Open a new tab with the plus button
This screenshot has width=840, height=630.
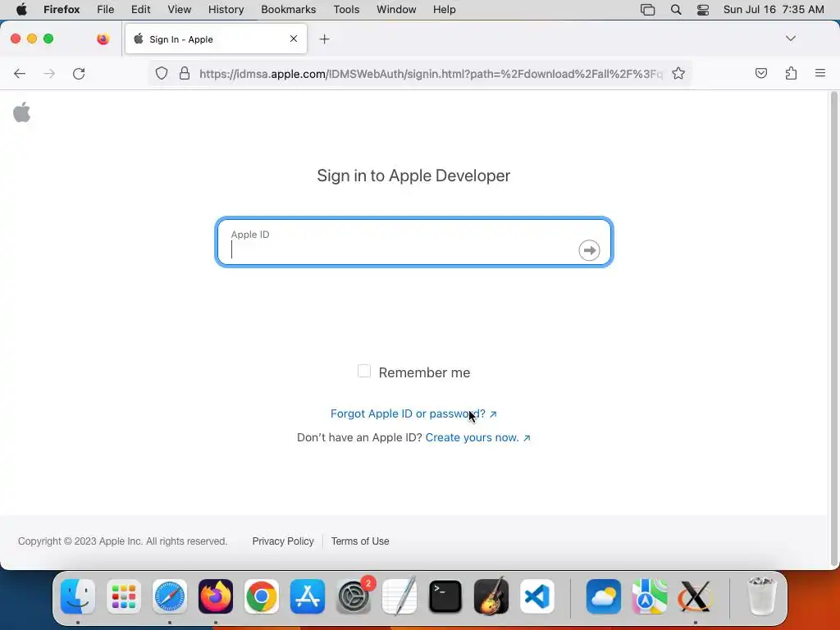[x=324, y=39]
